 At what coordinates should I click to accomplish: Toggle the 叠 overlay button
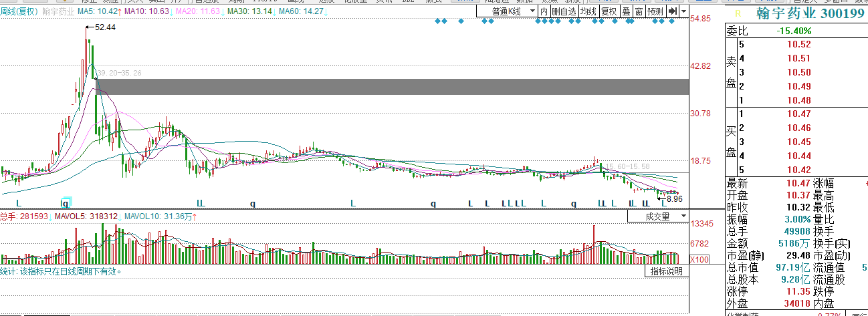(626, 11)
